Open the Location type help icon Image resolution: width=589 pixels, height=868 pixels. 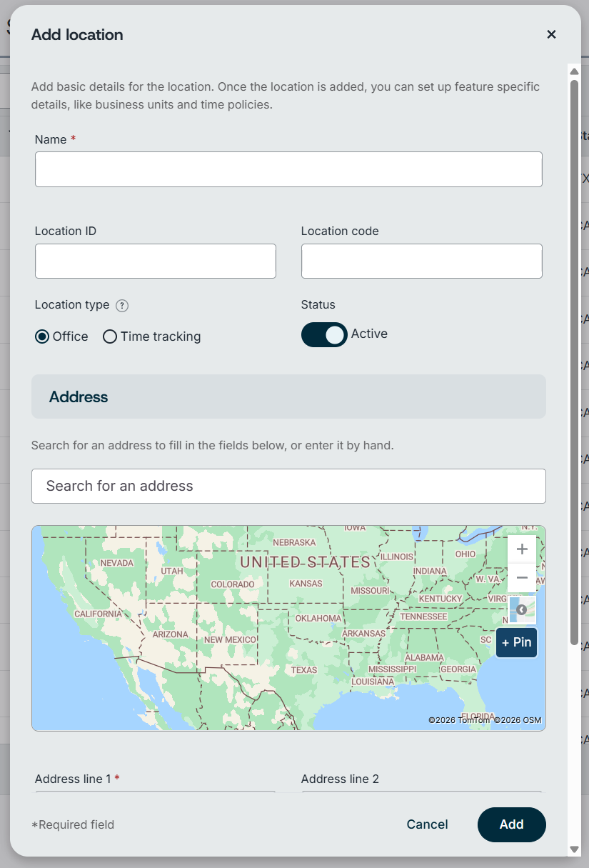[x=122, y=306]
